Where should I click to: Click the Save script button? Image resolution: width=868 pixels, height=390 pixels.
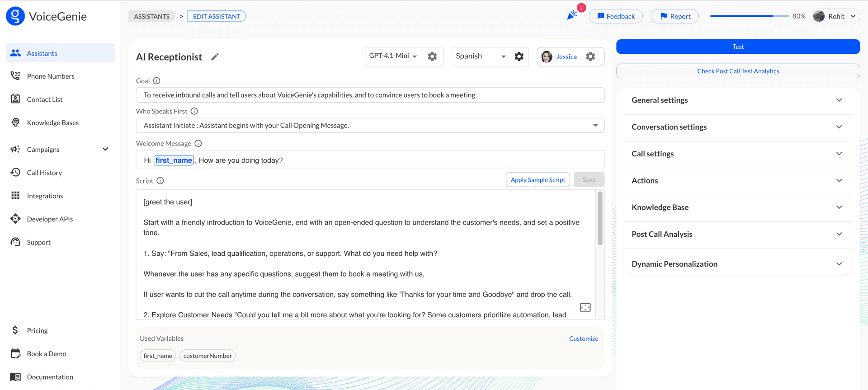pos(589,179)
